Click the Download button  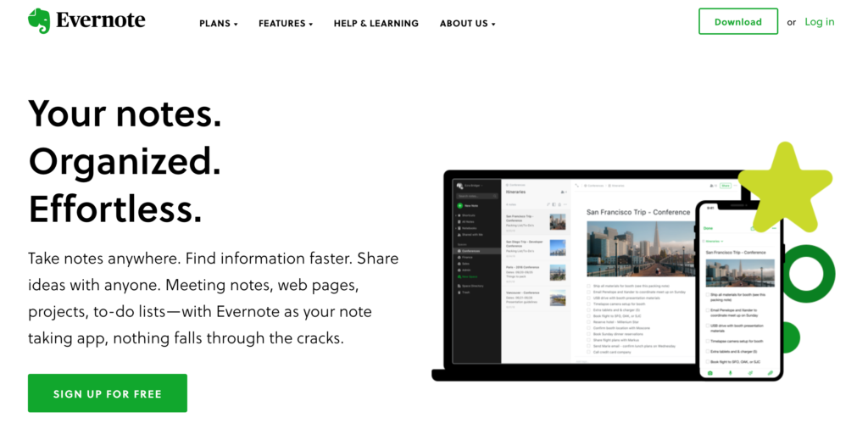[x=738, y=21]
